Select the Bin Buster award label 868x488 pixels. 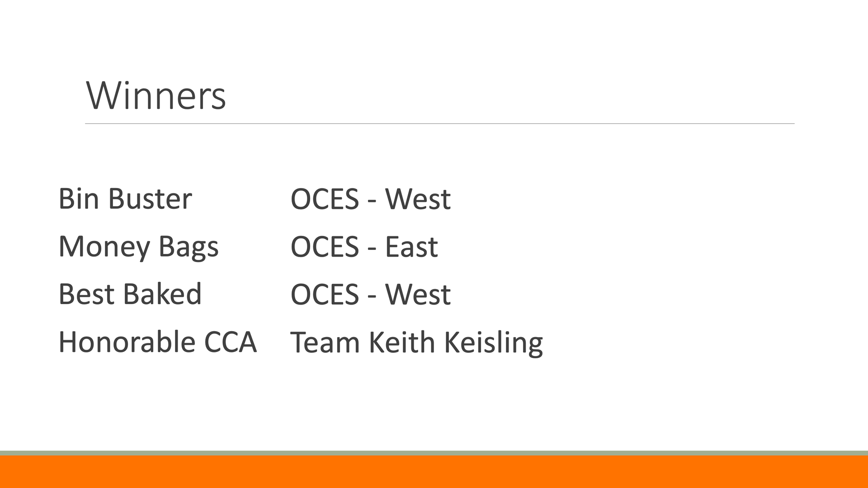(x=125, y=199)
